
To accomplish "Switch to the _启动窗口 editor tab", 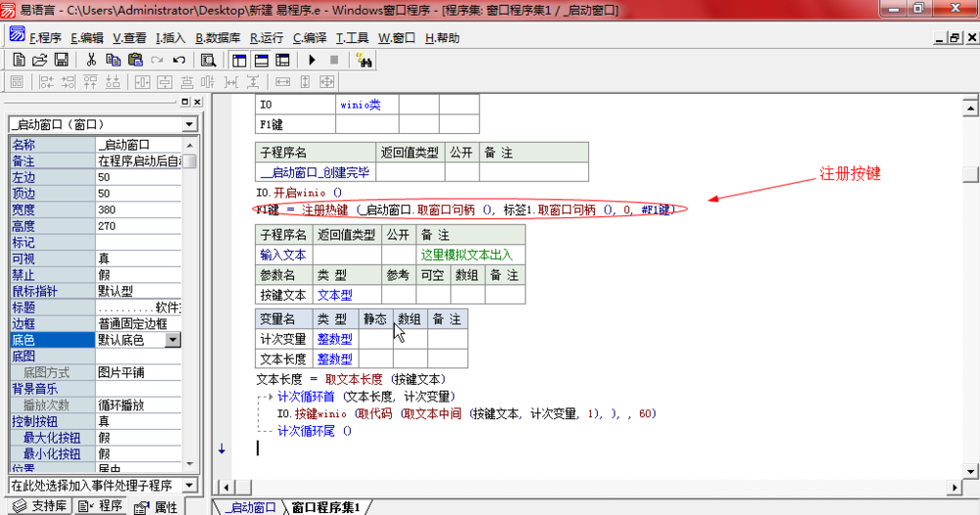I will pyautogui.click(x=249, y=507).
